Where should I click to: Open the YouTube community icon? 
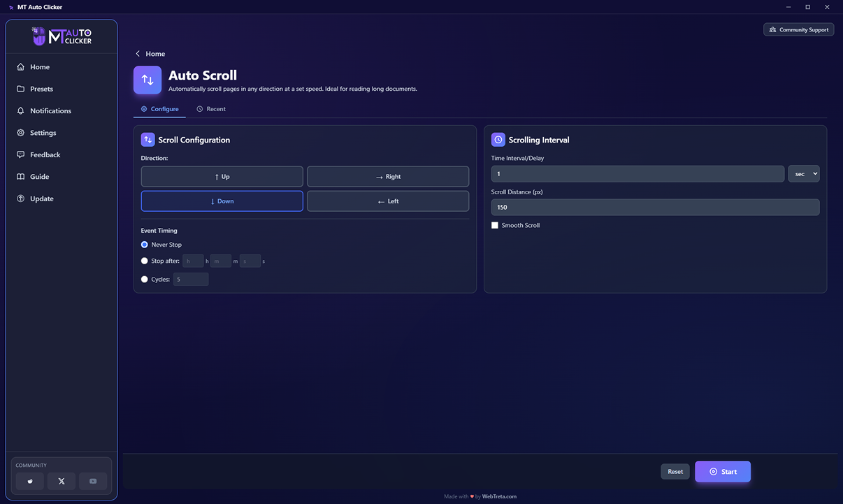pos(93,481)
